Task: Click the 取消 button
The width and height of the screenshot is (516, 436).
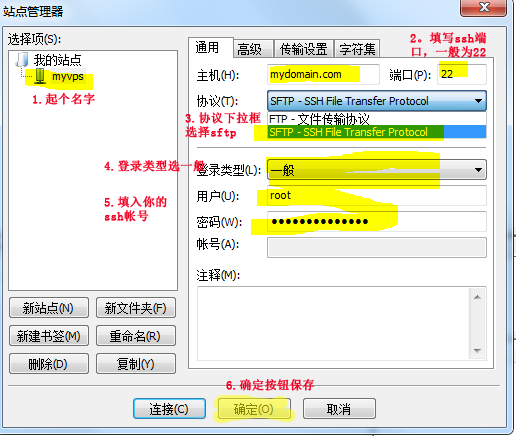Action: [x=339, y=409]
